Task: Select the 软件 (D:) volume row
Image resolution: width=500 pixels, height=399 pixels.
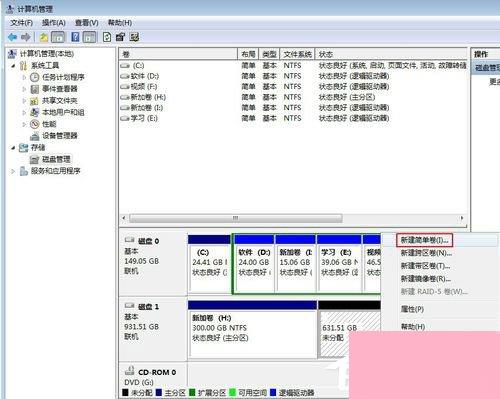Action: (293, 76)
